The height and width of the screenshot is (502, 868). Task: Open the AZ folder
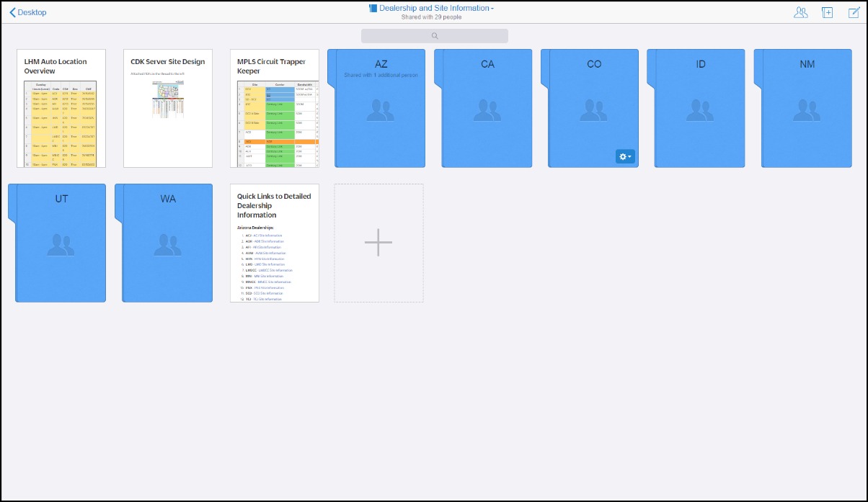(381, 108)
